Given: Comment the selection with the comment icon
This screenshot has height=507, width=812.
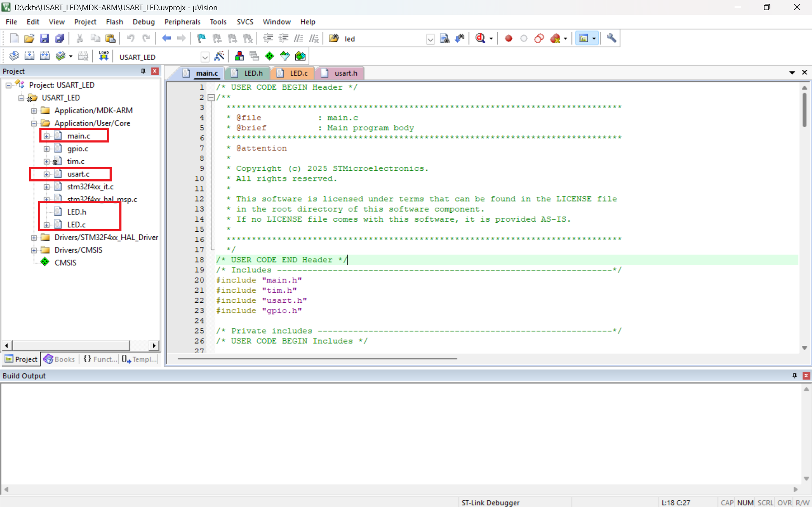Looking at the screenshot, I should pos(298,38).
